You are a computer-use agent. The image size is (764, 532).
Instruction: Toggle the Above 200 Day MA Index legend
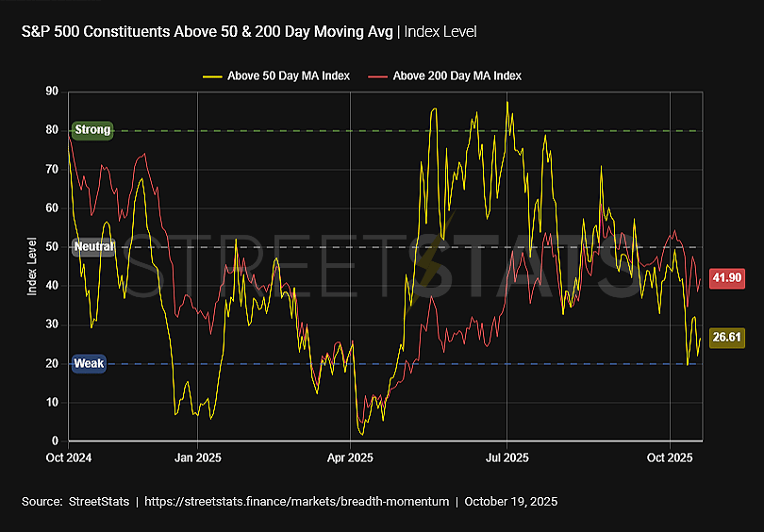445,76
